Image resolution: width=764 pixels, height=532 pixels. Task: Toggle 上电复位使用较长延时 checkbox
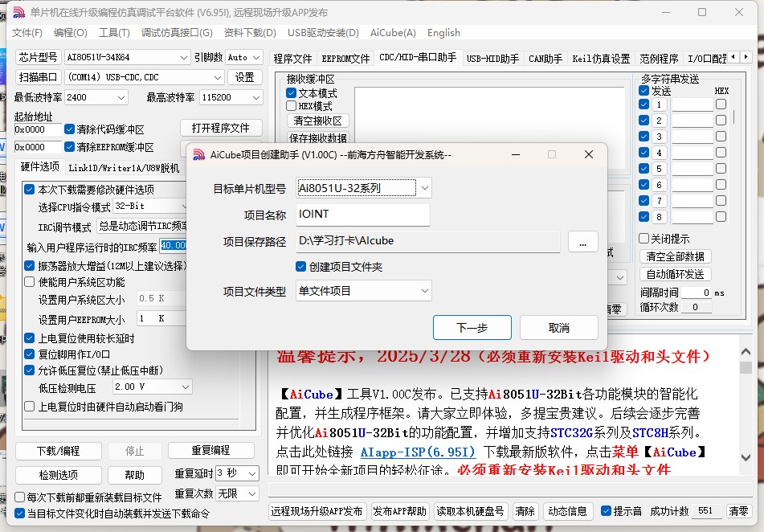point(29,338)
